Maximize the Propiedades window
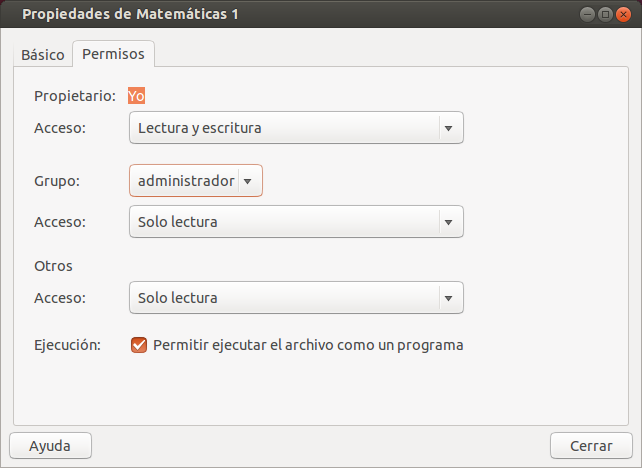This screenshot has width=642, height=468. pos(606,15)
